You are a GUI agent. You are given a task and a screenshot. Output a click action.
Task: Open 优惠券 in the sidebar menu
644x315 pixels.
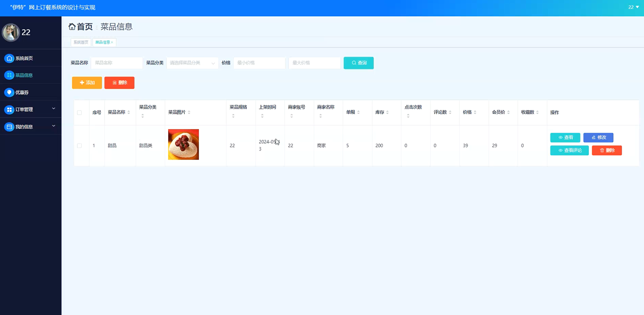(30, 93)
